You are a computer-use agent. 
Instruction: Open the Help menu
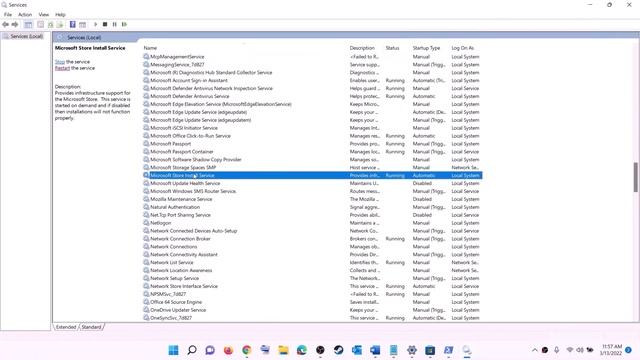pyautogui.click(x=60, y=15)
